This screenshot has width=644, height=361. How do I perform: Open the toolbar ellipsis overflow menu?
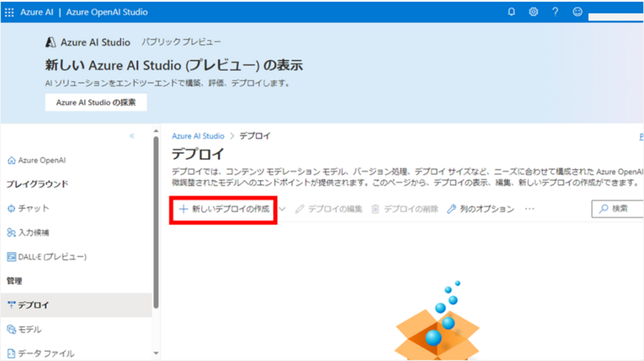530,209
